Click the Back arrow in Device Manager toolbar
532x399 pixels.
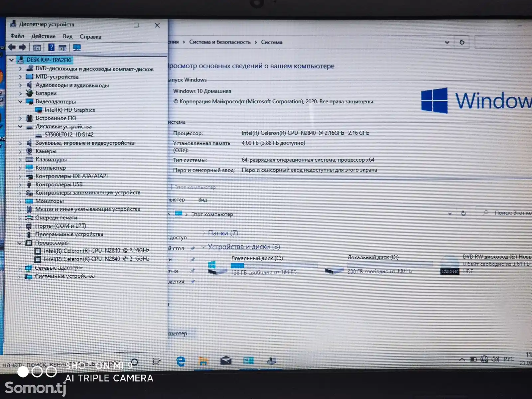(x=12, y=48)
